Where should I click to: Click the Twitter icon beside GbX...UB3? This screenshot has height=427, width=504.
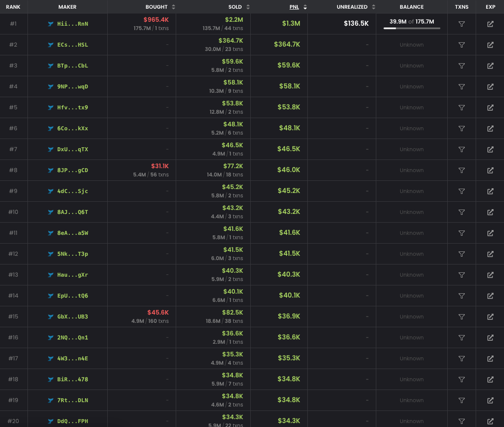click(x=51, y=316)
